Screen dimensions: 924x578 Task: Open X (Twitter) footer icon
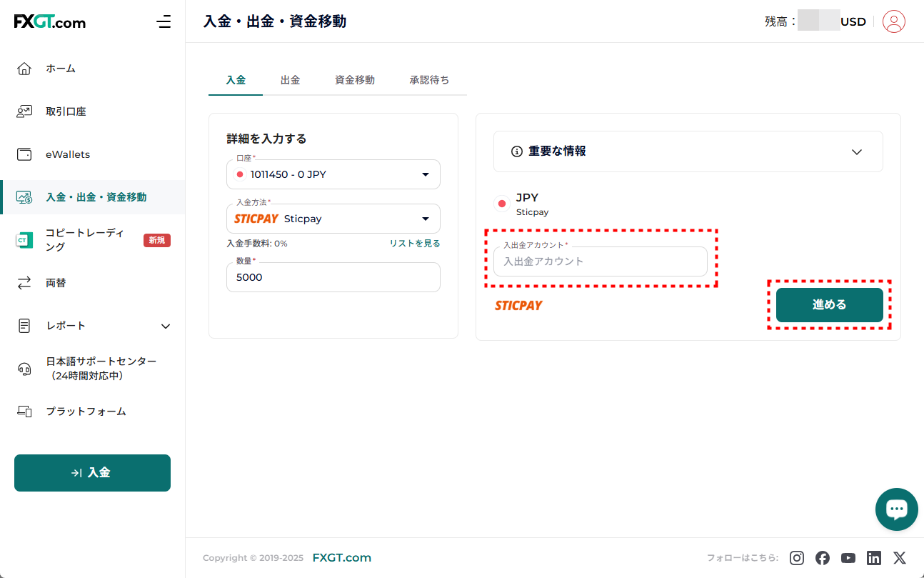pyautogui.click(x=900, y=558)
